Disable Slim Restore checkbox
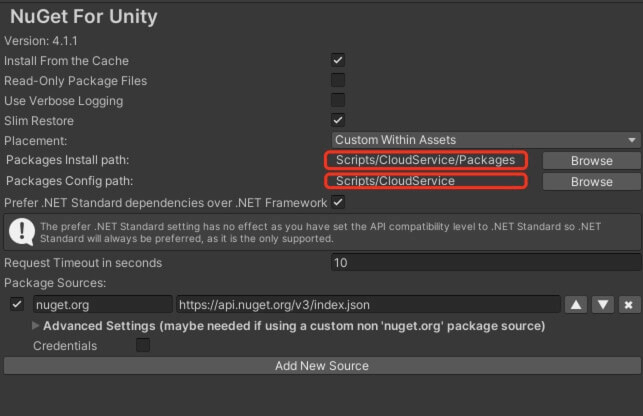 point(338,120)
